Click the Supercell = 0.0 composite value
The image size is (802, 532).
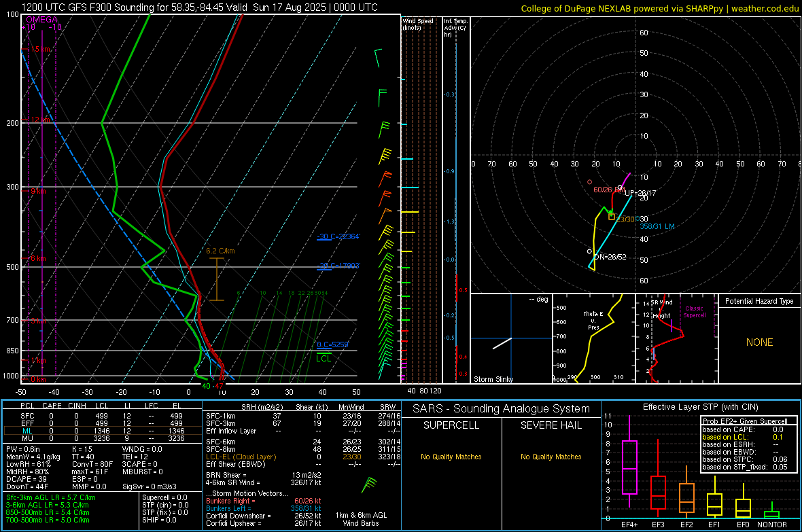point(164,497)
